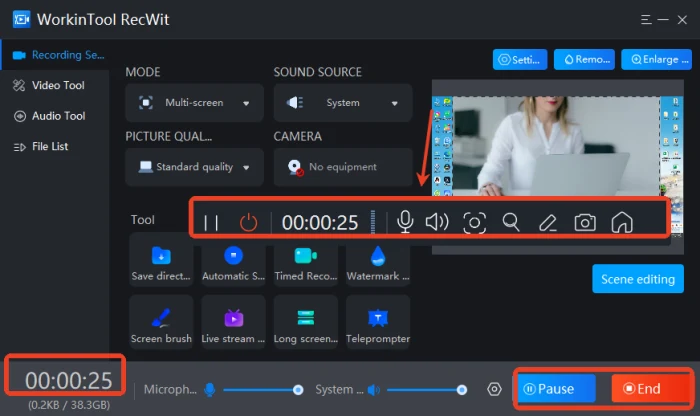This screenshot has height=416, width=700.
Task: Open Watermark tool
Action: point(378,264)
